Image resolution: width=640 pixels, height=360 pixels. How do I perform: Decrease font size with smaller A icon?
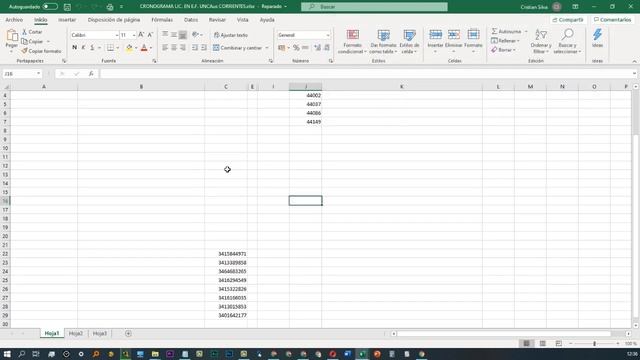(150, 35)
